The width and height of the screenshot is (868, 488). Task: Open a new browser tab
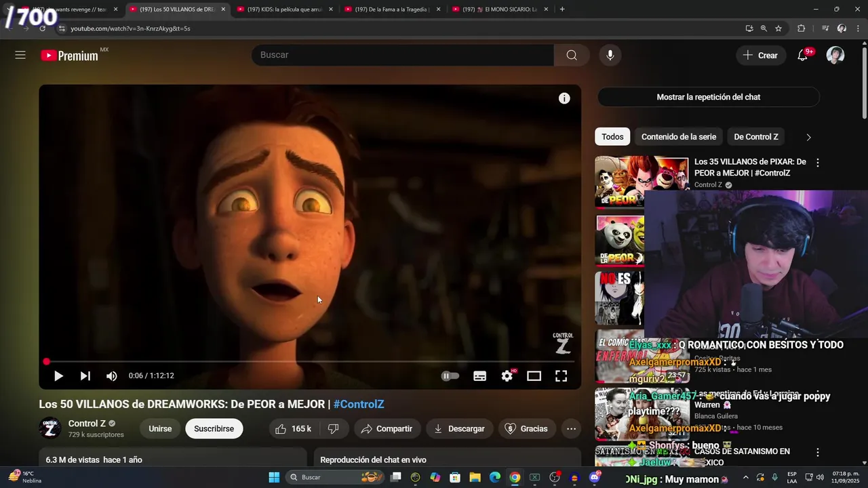click(562, 9)
